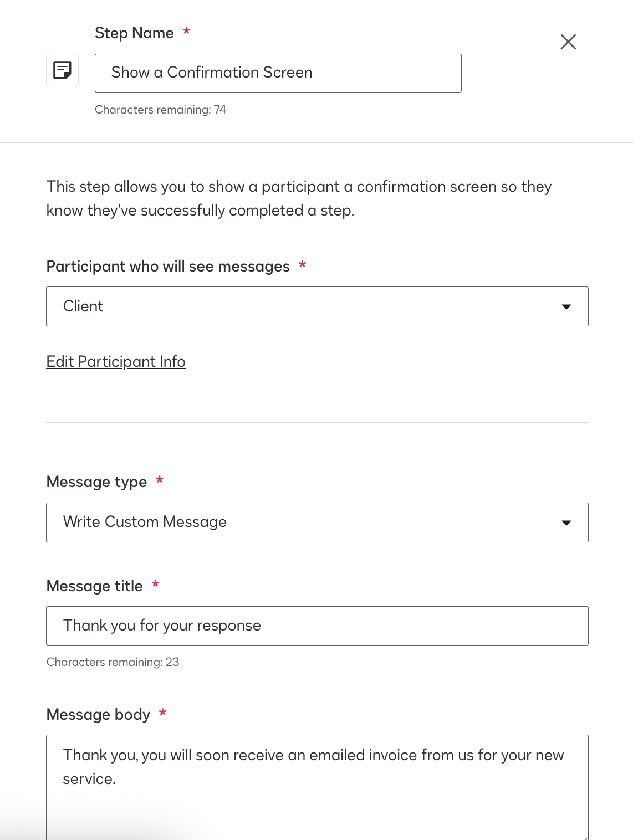
Task: Click the Step Name label
Action: point(134,33)
